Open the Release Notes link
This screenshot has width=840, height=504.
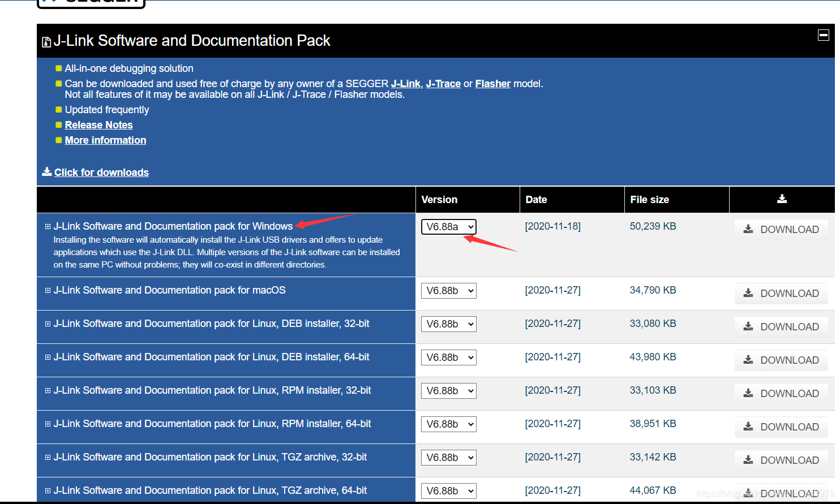point(98,125)
